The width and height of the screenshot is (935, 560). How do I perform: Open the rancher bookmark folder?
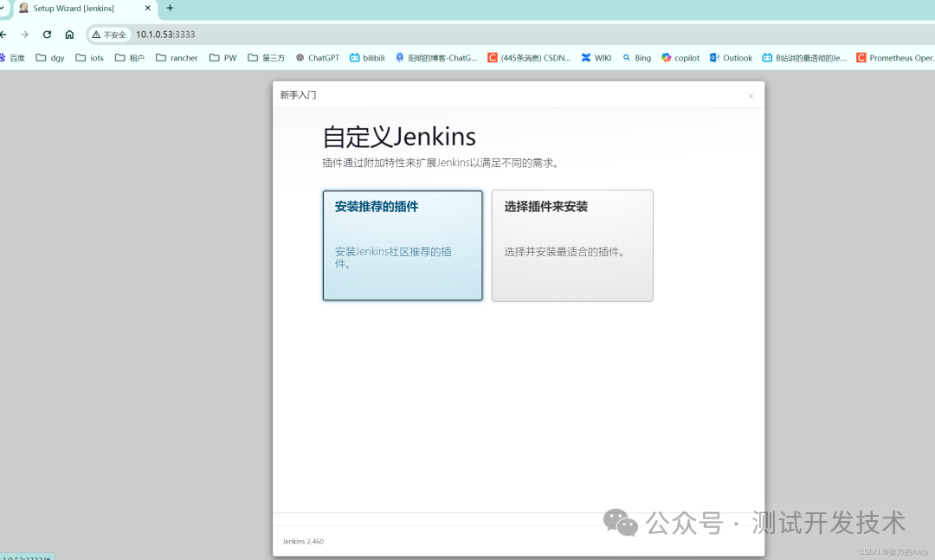pos(177,58)
